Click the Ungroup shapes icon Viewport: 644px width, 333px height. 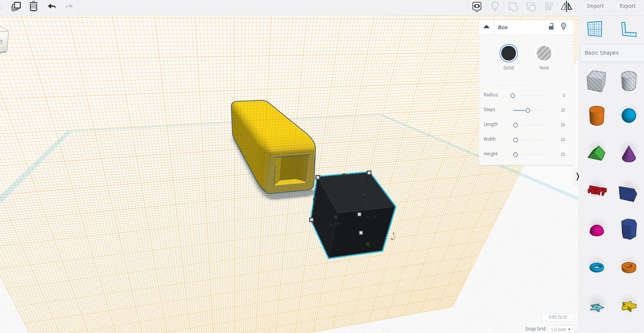pyautogui.click(x=531, y=7)
